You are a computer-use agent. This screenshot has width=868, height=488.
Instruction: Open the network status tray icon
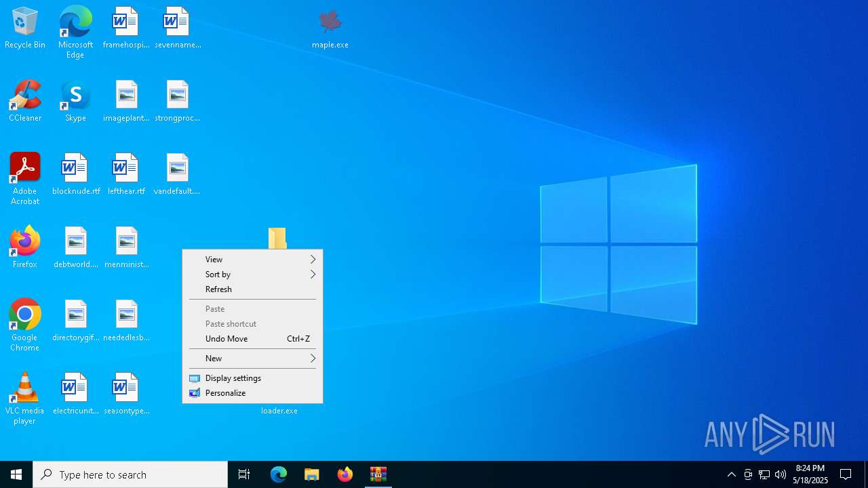pos(764,474)
